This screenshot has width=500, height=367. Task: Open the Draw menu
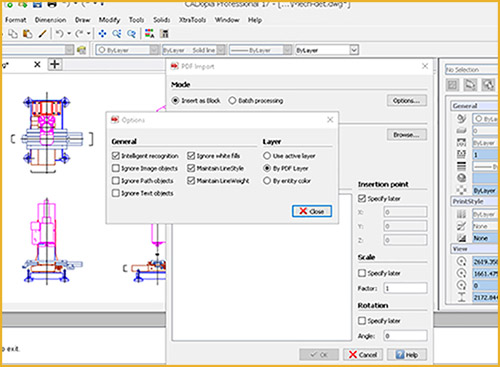[x=82, y=20]
